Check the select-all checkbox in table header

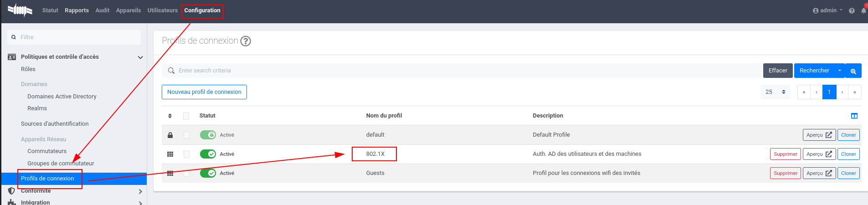click(186, 116)
